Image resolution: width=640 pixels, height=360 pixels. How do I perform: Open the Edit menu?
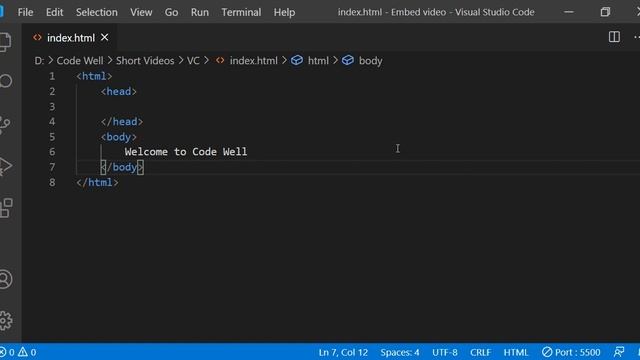pyautogui.click(x=54, y=12)
